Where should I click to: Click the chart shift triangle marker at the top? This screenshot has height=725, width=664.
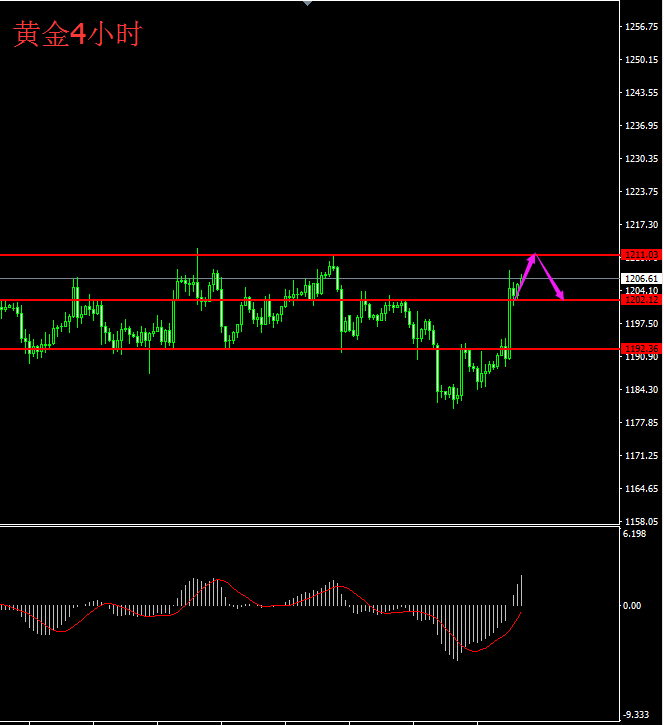[307, 3]
